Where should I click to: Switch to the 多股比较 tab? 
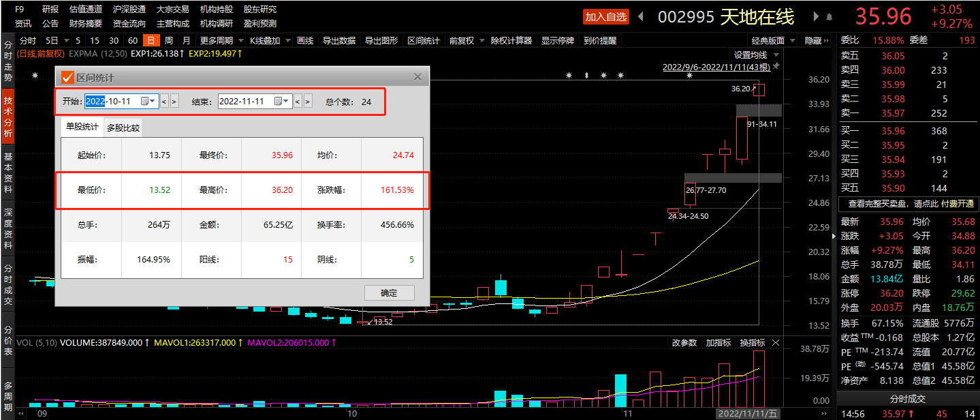click(123, 127)
